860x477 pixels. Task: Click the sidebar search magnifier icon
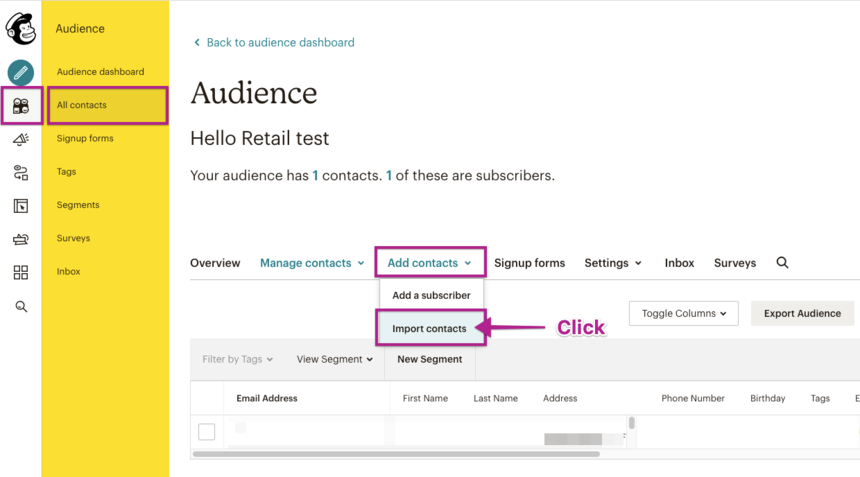21,307
